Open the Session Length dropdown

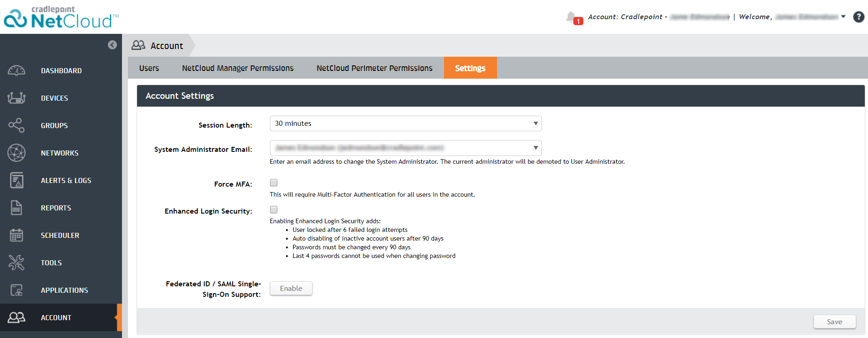pos(406,123)
